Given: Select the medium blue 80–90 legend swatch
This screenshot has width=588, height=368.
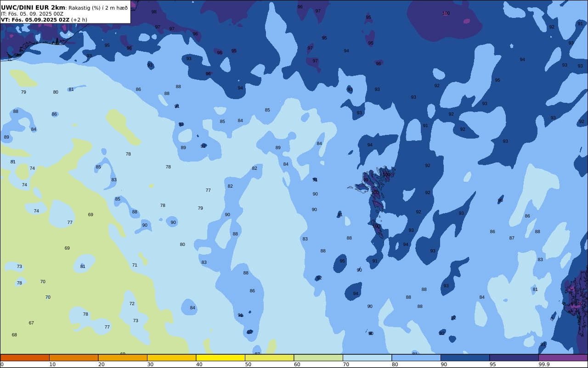Looking at the screenshot, I should 416,357.
